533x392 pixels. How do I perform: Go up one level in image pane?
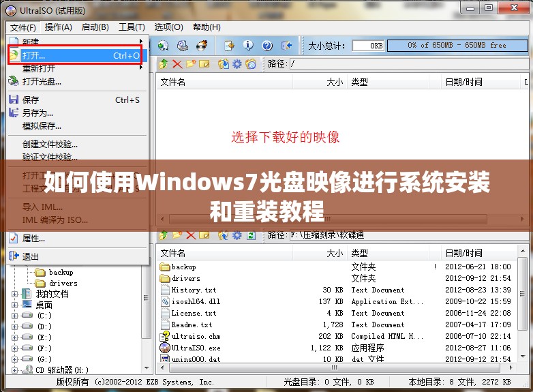tap(164, 63)
